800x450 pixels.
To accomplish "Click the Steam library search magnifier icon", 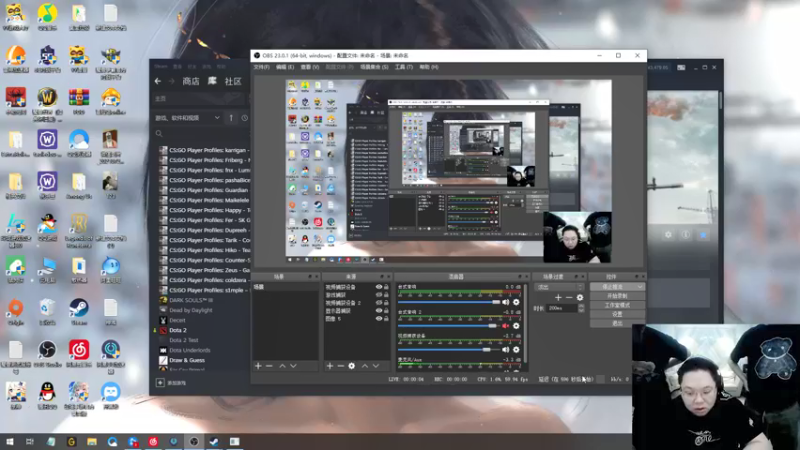I will tap(159, 134).
